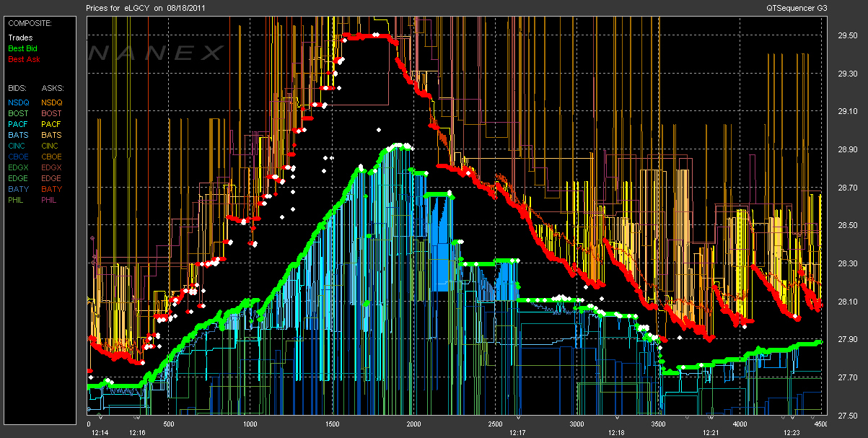Viewport: 868px width, 438px height.
Task: Click the 1000 sequence axis label
Action: click(250, 424)
